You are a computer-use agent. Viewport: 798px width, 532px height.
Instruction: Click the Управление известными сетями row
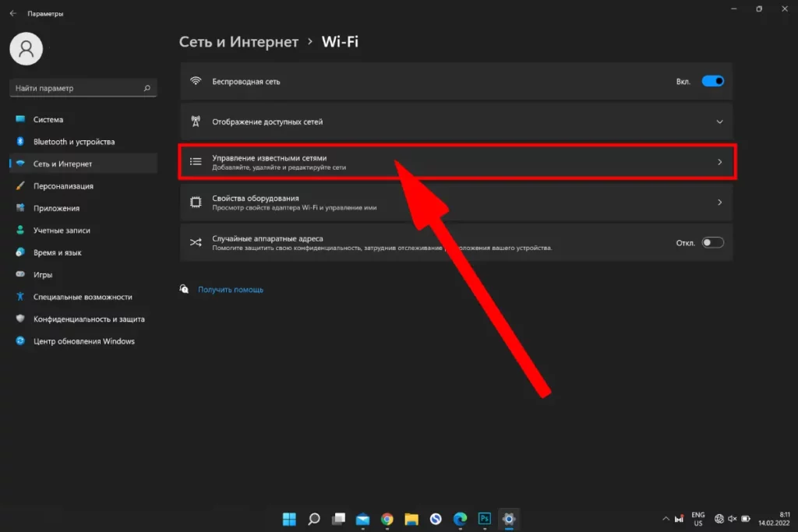457,162
